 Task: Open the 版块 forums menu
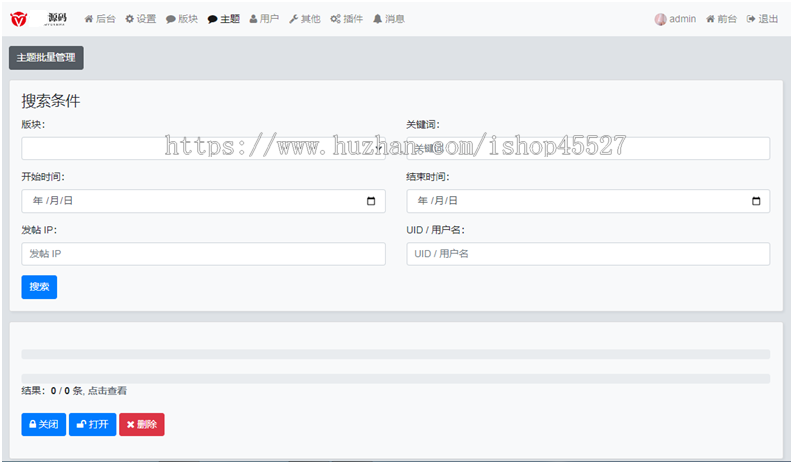(x=182, y=19)
